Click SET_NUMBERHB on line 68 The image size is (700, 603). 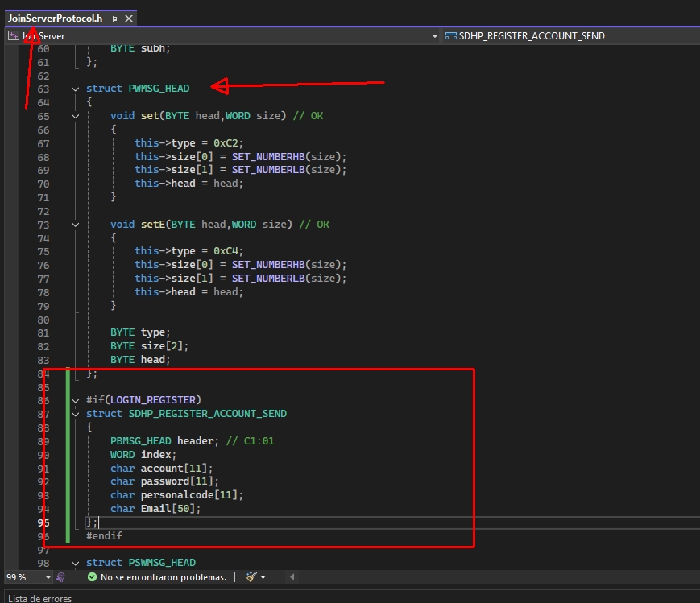268,157
